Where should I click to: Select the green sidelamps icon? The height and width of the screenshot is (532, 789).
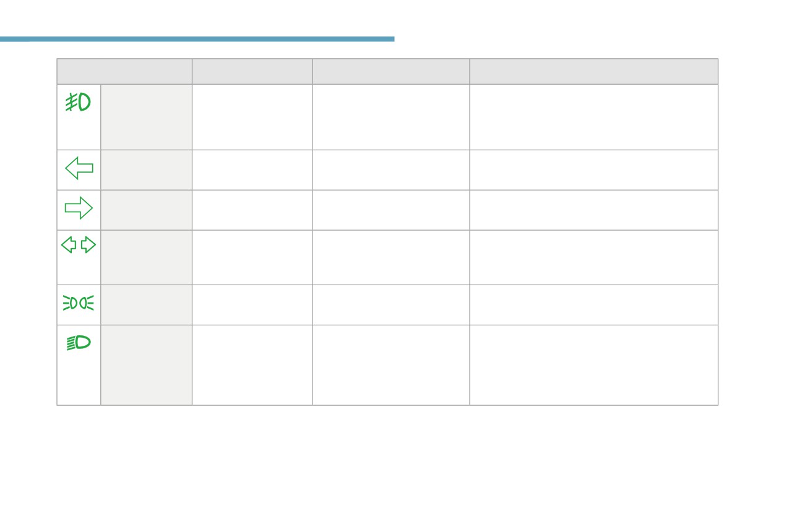pos(79,302)
